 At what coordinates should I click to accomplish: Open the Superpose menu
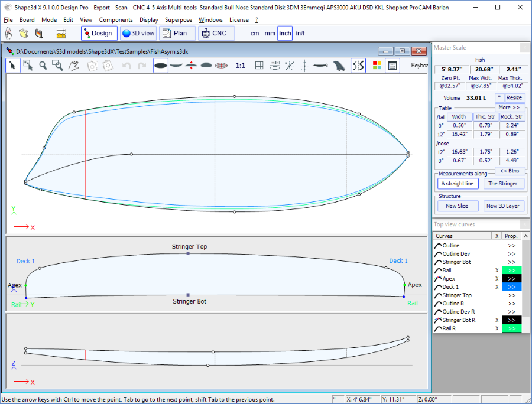pos(178,19)
